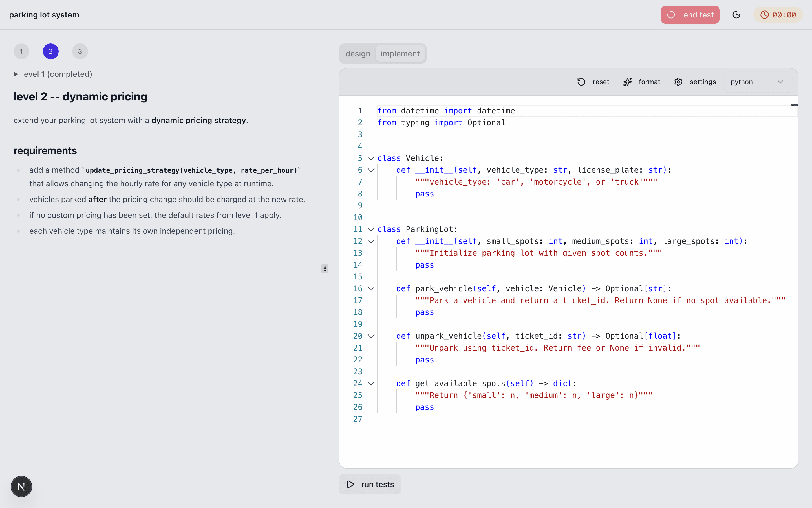Click the end test button

pos(690,15)
